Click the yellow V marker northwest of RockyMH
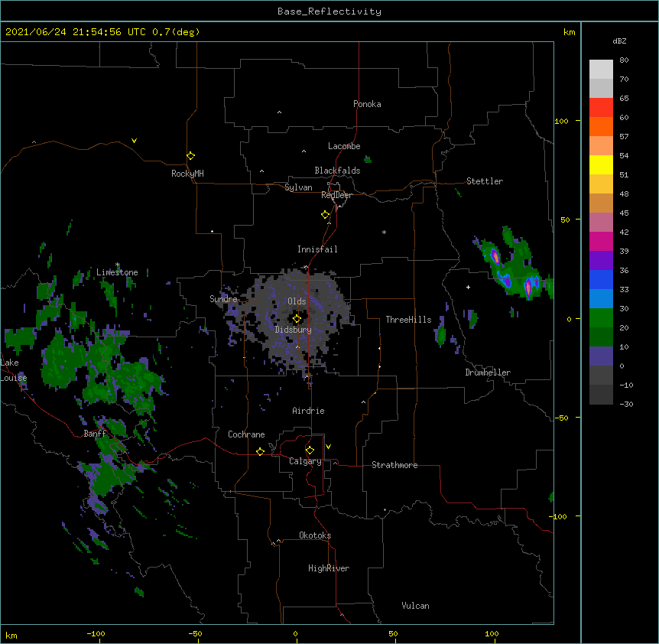The image size is (659, 644). (x=134, y=141)
